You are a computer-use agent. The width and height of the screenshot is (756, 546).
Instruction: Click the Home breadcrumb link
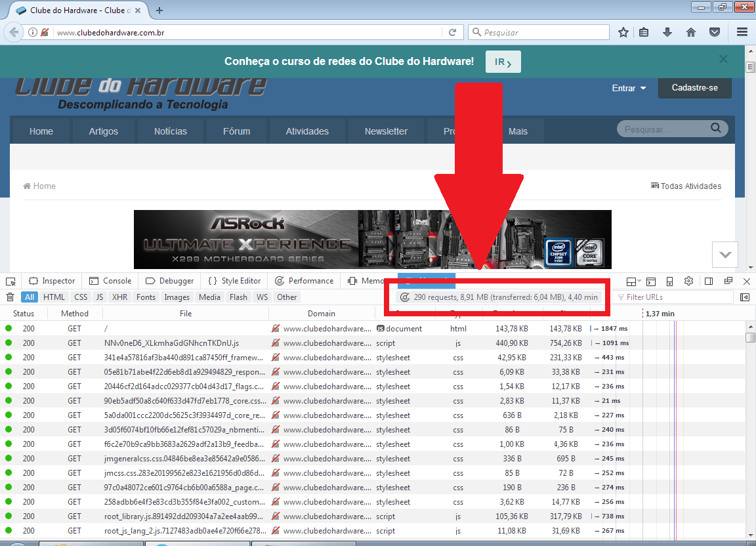tap(39, 186)
